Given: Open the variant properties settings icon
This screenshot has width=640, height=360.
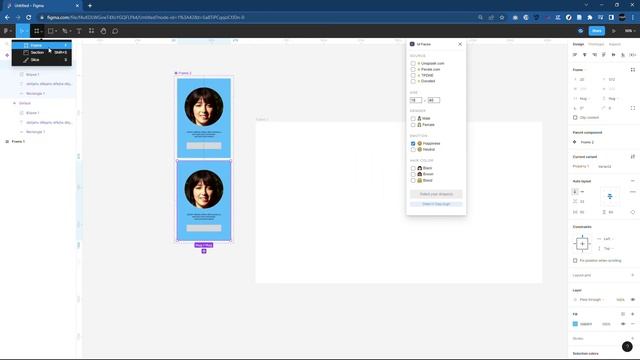Looking at the screenshot, I should pos(633,157).
